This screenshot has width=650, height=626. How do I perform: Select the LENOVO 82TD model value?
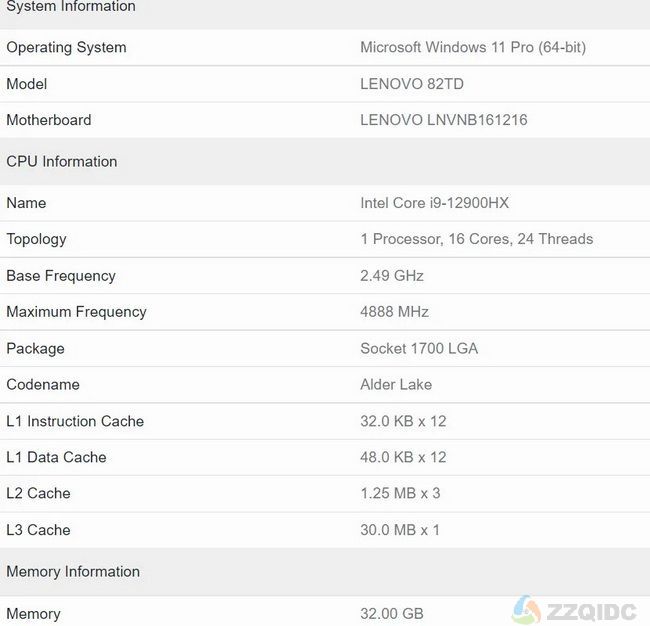click(x=412, y=84)
